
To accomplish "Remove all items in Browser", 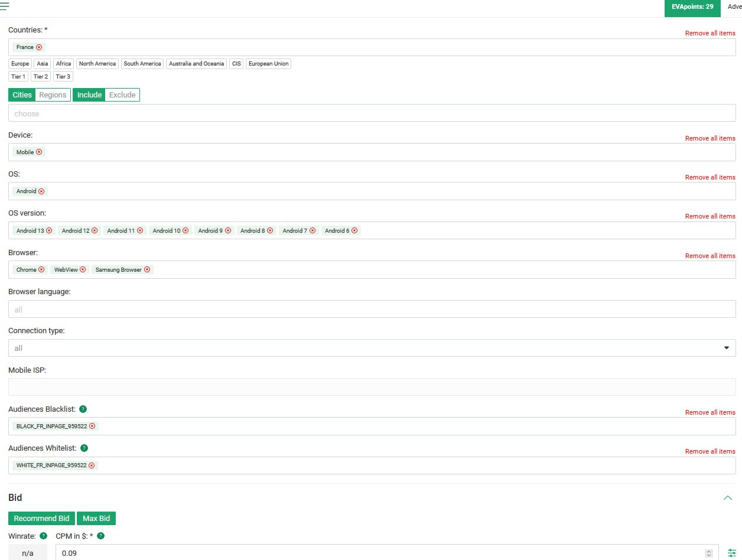I will [710, 256].
